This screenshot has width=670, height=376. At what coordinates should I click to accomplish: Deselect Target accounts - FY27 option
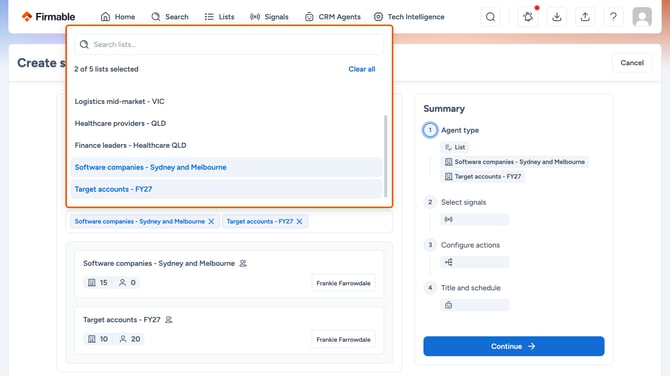226,189
